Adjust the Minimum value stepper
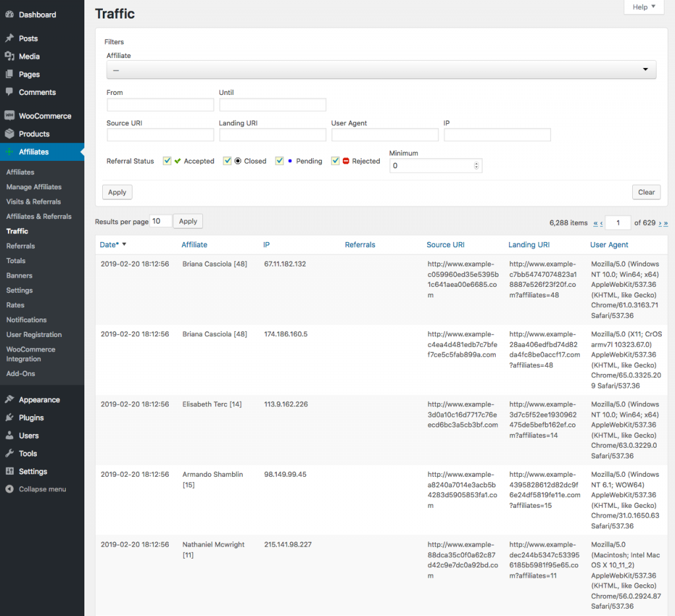675x616 pixels. click(476, 166)
